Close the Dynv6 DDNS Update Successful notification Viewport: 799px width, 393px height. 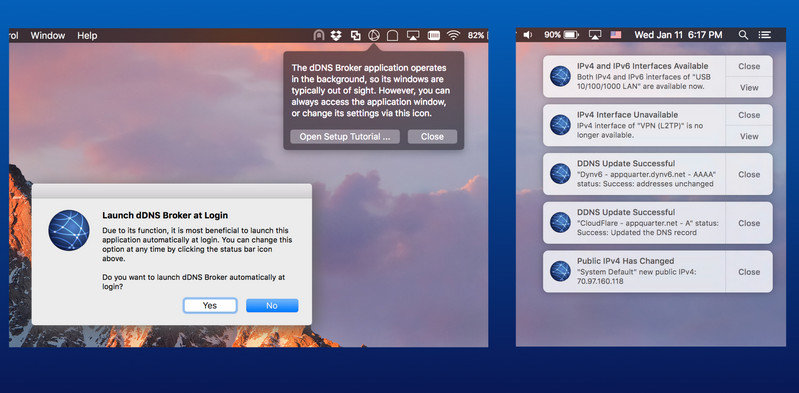tap(749, 174)
